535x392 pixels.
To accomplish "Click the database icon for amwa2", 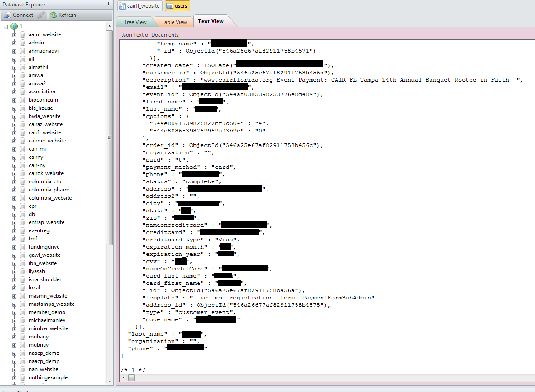I will [x=23, y=83].
